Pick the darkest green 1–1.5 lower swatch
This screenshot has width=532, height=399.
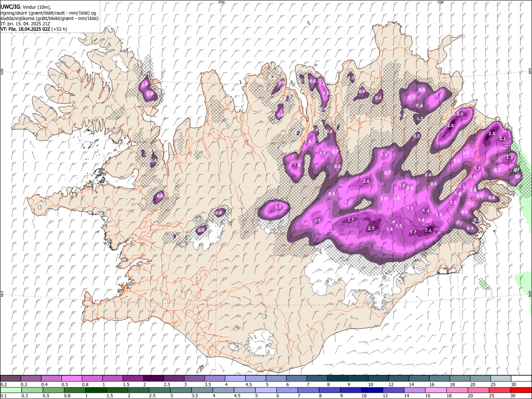[x=96, y=390]
